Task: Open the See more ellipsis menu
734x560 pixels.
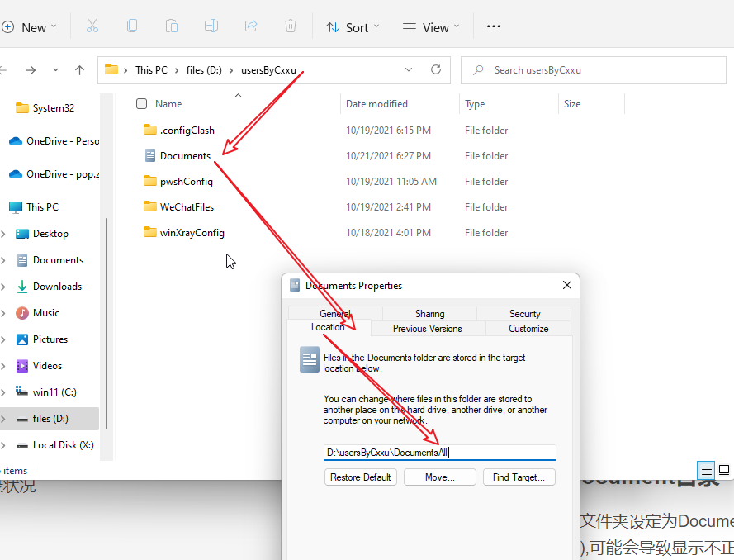Action: point(494,26)
